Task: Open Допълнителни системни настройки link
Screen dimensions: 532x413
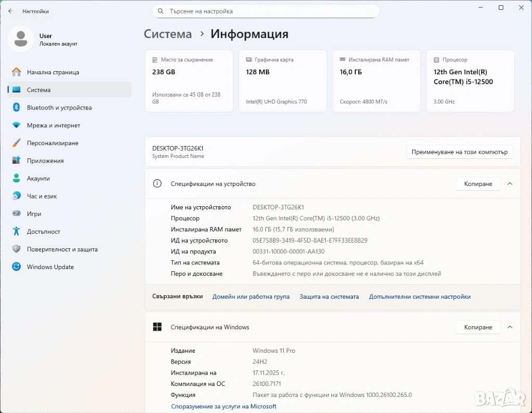Action: click(419, 297)
